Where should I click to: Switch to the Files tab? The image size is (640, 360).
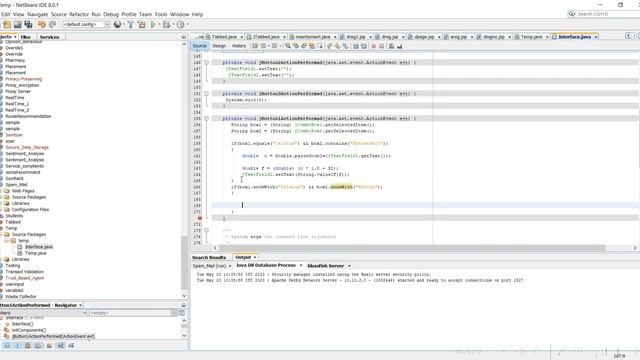(x=25, y=37)
